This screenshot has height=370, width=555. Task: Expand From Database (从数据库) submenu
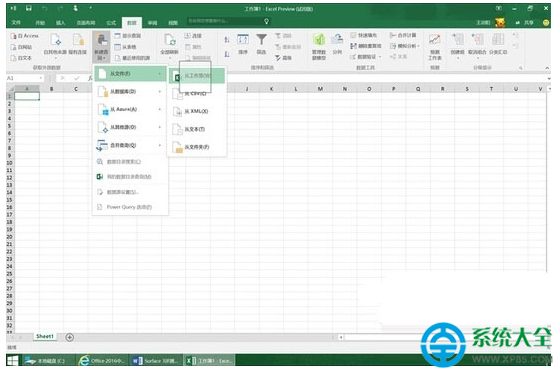[130, 91]
